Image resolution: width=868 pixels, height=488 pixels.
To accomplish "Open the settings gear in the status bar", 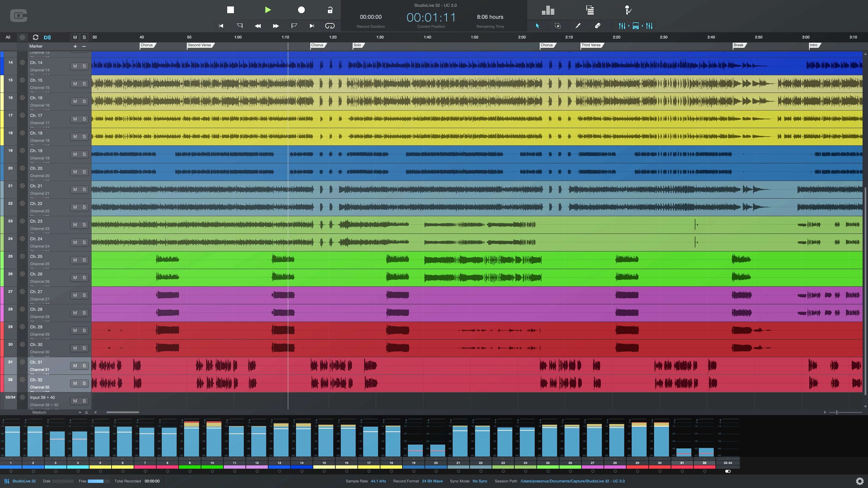I will (x=860, y=481).
